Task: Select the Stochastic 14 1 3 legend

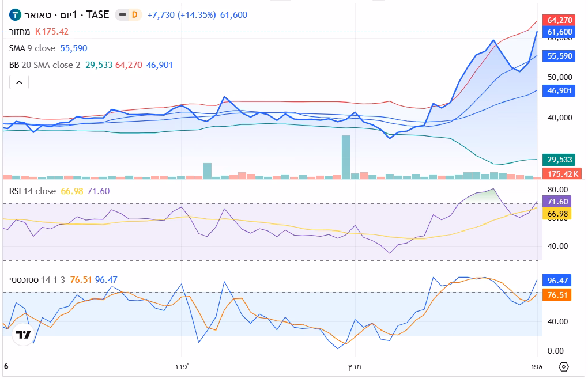Action: 37,280
